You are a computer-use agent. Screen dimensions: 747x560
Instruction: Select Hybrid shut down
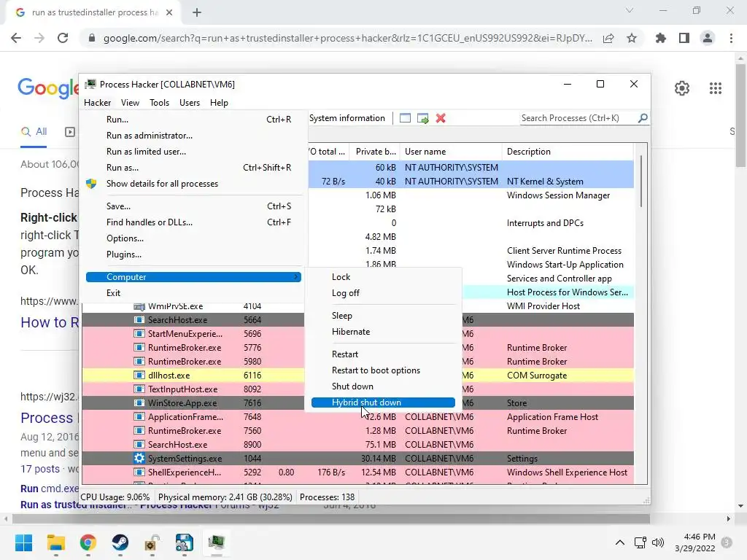383,402
